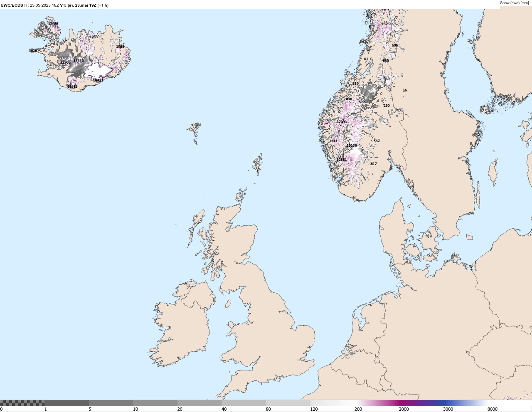This screenshot has height=412, width=532.
Task: Click the 10136 snow value label
Action: coord(352,146)
